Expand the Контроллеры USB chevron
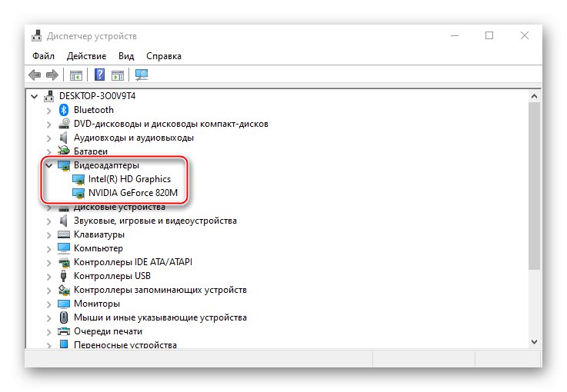The image size is (567, 392). point(48,277)
